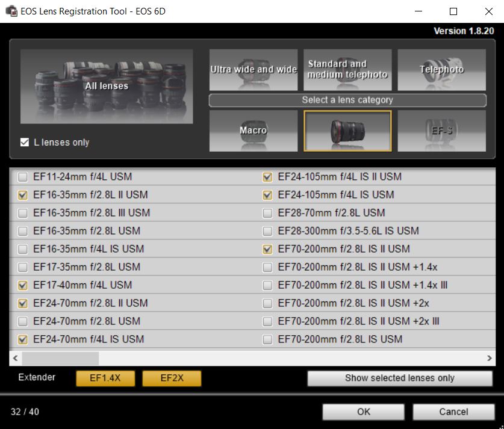Image resolution: width=504 pixels, height=429 pixels.
Task: Select Standard and medium telephoto category
Action: [347, 70]
